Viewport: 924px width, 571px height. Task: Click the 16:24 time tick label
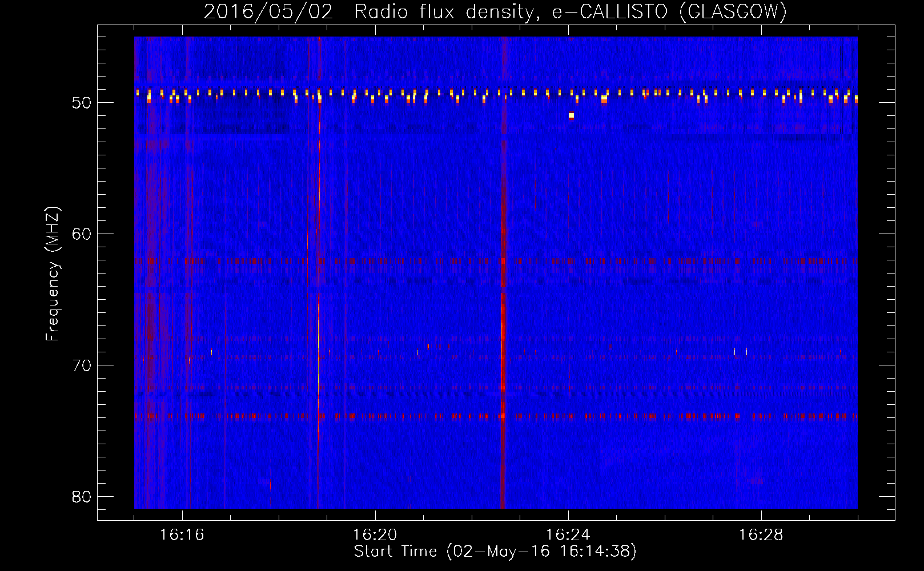tap(568, 535)
